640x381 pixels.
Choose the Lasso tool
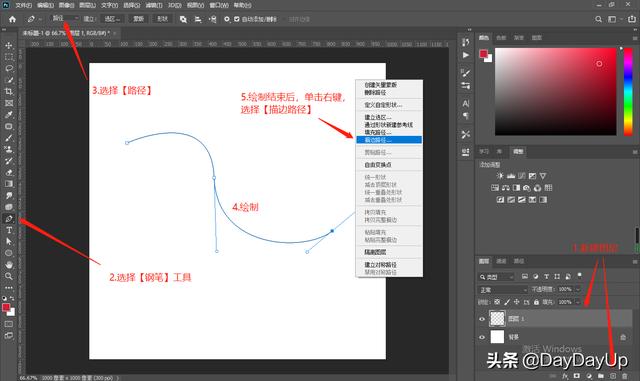pyautogui.click(x=9, y=68)
